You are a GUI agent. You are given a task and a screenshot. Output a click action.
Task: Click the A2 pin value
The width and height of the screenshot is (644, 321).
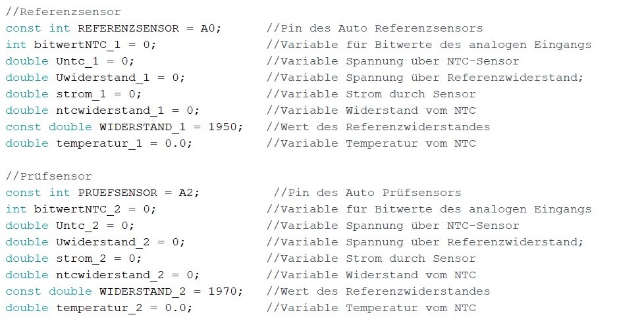[x=189, y=193]
